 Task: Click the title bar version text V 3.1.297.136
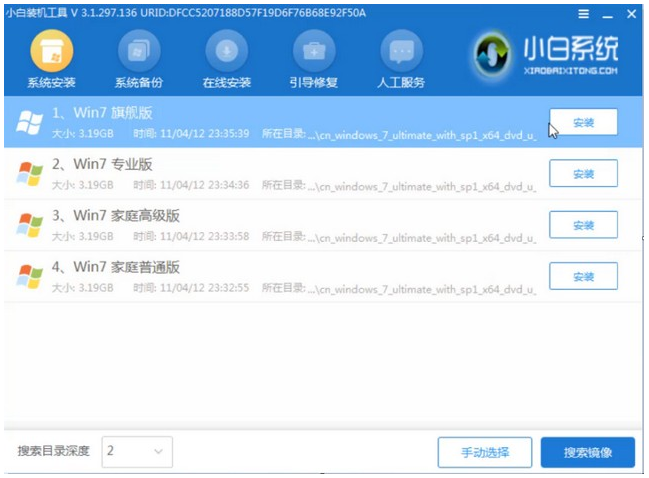point(104,13)
